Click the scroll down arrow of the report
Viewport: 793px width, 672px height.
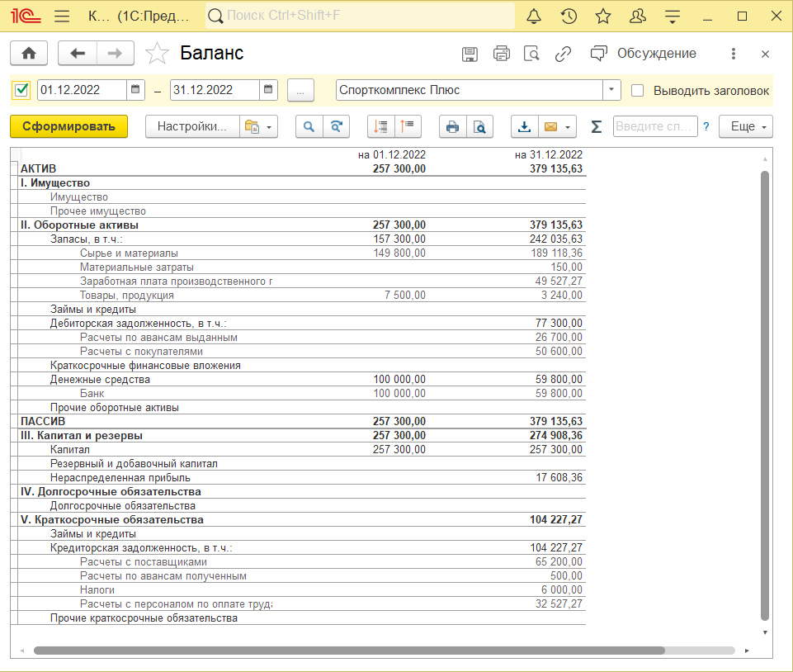(x=765, y=632)
